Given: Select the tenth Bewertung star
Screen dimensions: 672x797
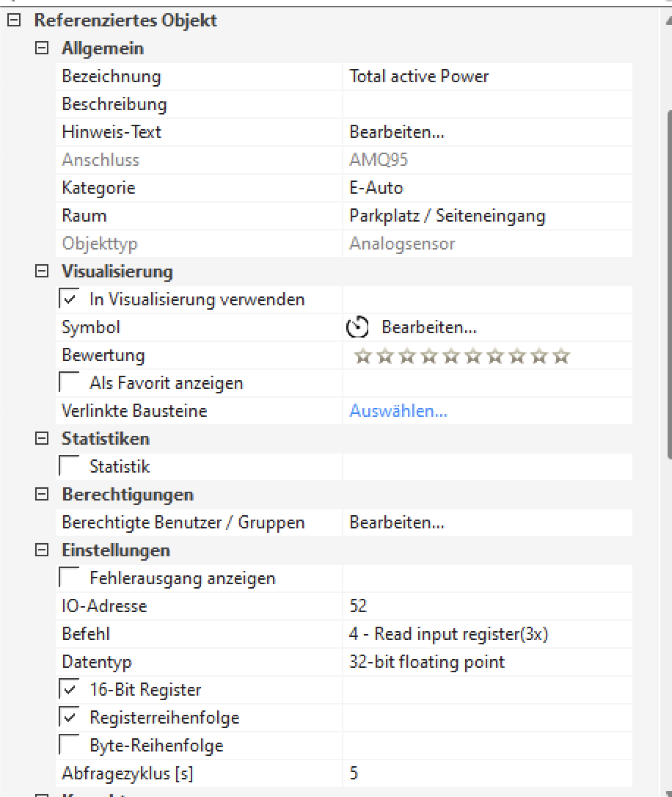Looking at the screenshot, I should click(561, 357).
